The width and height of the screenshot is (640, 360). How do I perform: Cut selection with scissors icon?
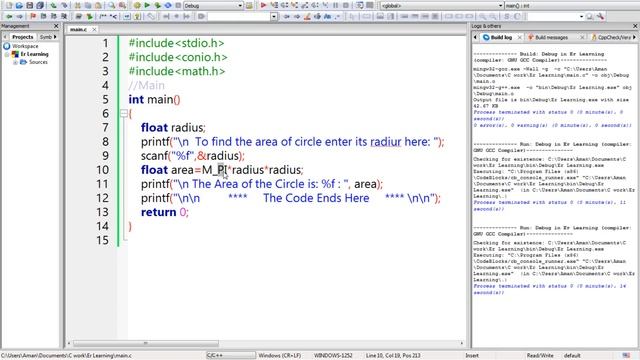pos(78,6)
